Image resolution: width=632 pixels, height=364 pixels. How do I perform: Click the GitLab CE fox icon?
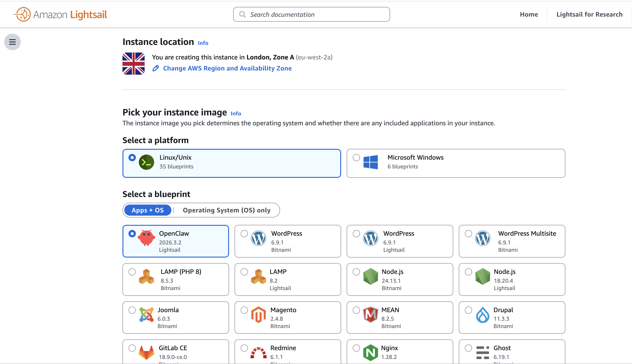(146, 353)
